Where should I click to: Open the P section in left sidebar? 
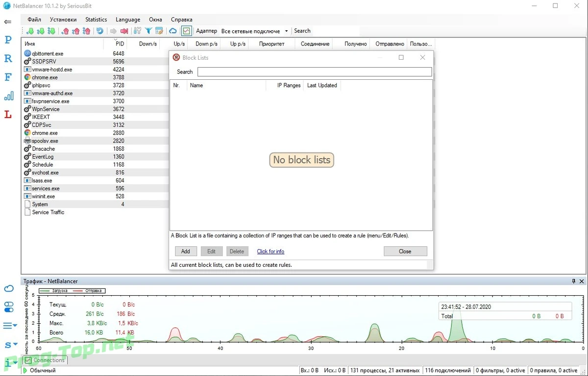[8, 40]
